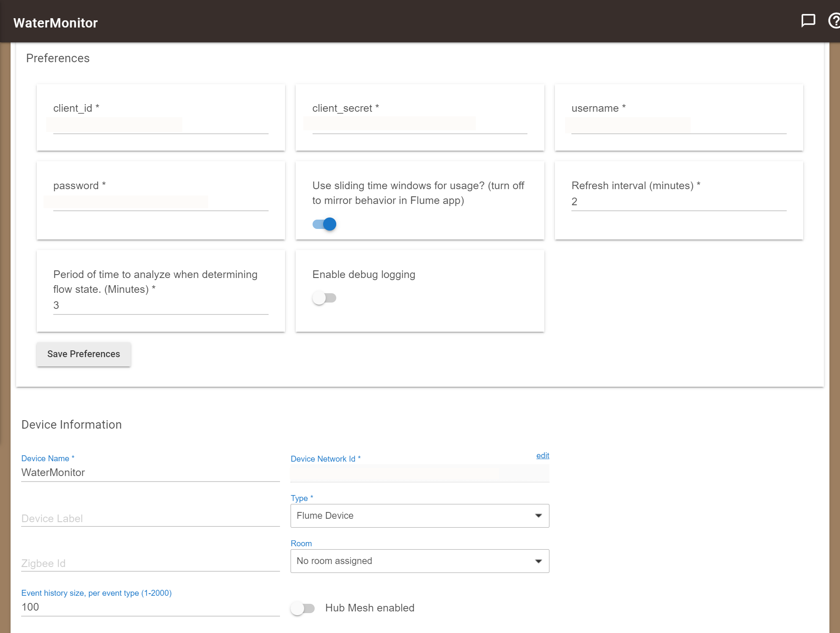Click the Device Information heading

point(71,425)
